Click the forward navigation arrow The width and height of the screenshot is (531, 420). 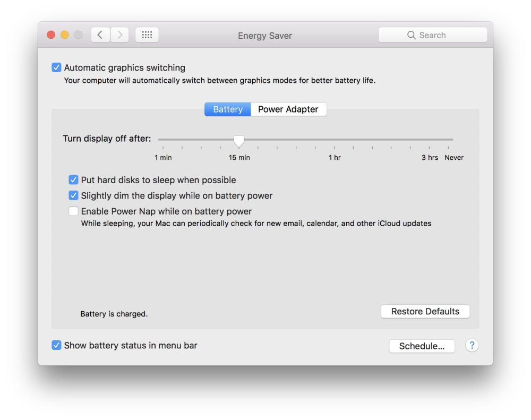(x=119, y=35)
